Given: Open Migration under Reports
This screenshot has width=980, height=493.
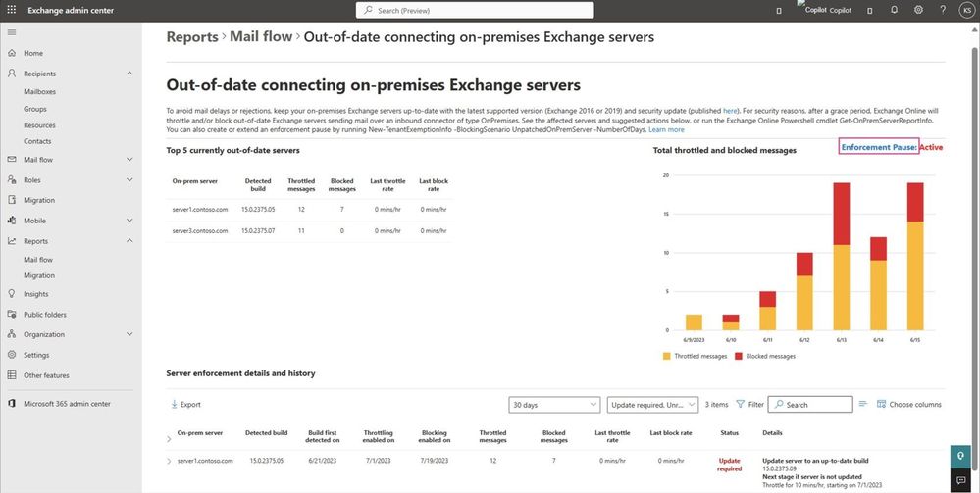Looking at the screenshot, I should click(x=39, y=275).
